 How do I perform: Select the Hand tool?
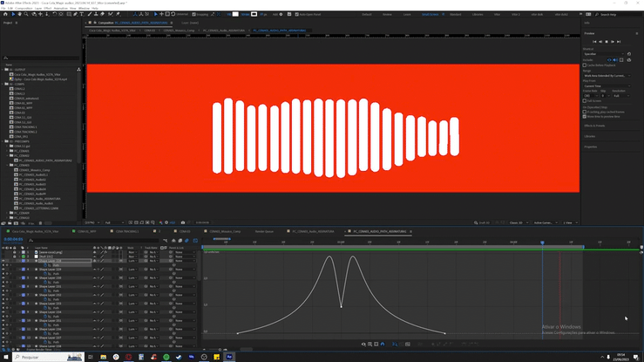(x=19, y=14)
